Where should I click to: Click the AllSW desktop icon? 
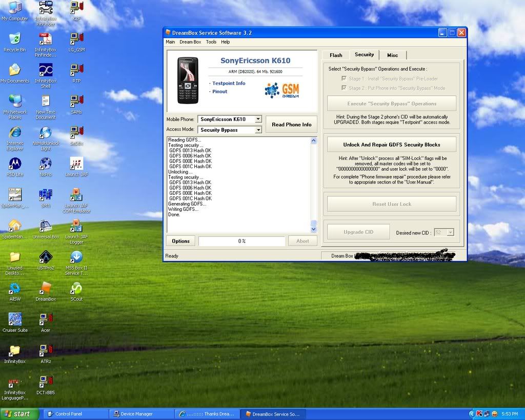tap(15, 291)
